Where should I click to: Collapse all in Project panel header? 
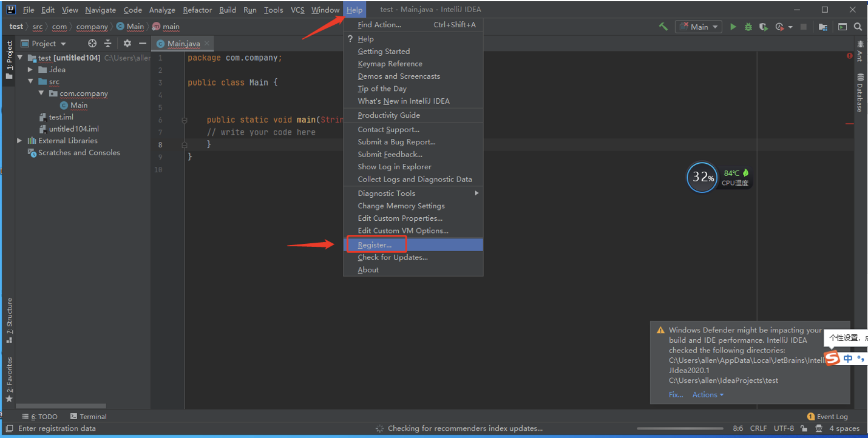tap(108, 43)
